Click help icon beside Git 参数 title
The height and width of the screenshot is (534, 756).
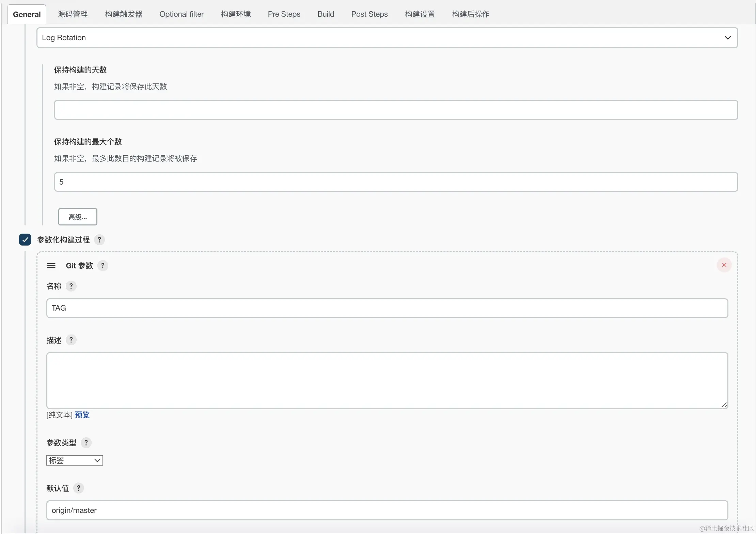103,266
